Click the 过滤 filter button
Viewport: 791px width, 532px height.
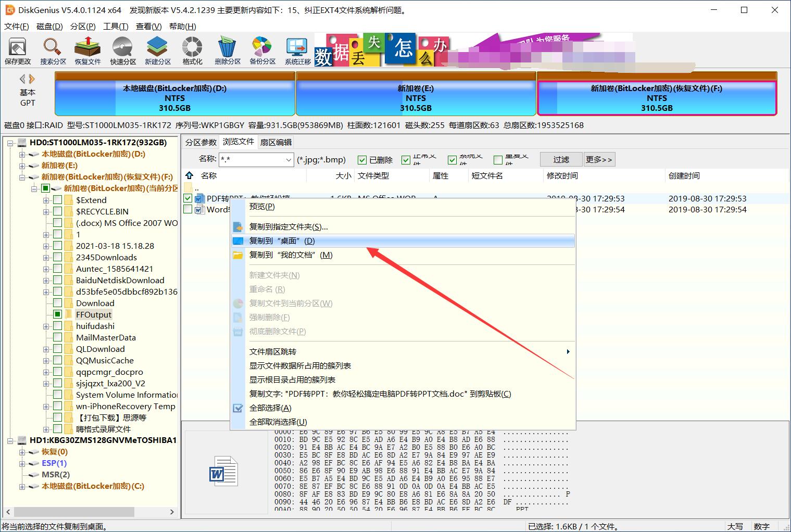coord(561,159)
